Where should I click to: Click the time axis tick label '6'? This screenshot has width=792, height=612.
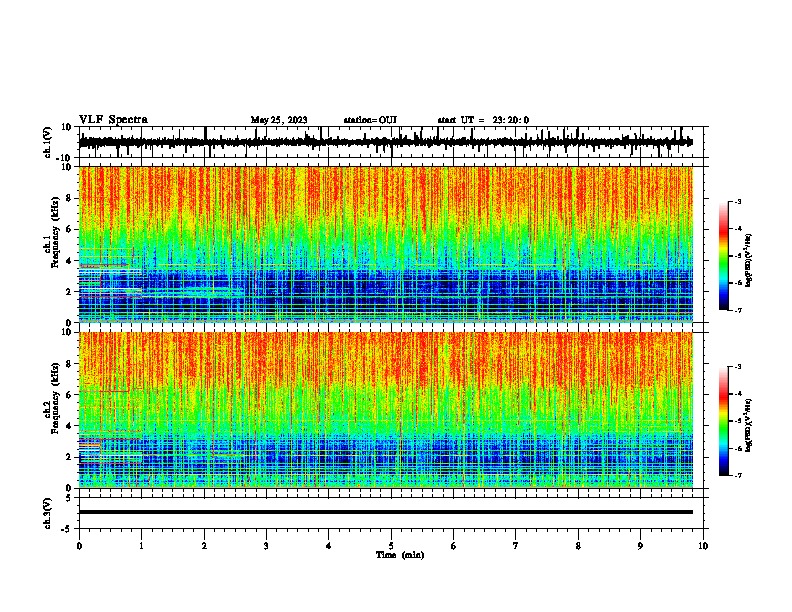(454, 546)
